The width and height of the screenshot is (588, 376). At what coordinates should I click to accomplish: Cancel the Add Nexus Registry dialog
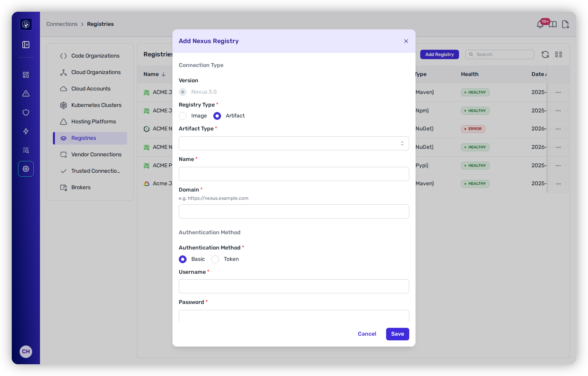pyautogui.click(x=367, y=334)
